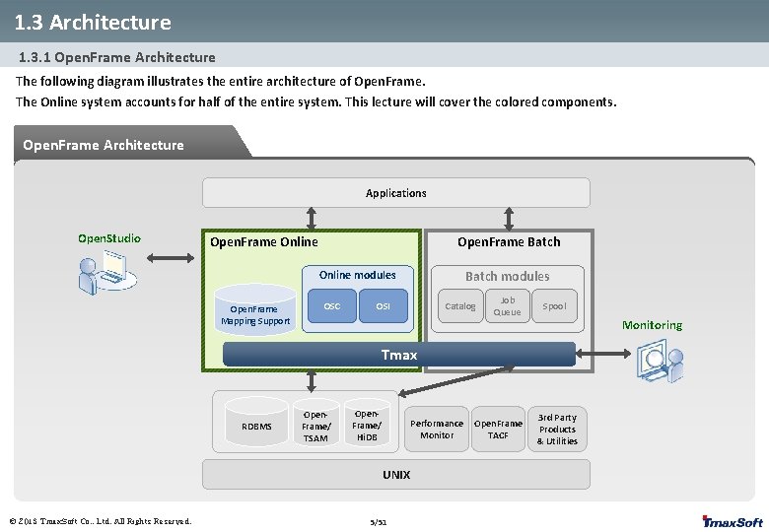Click the 3rd Party Products & Utilities box
The height and width of the screenshot is (532, 769).
point(557,430)
